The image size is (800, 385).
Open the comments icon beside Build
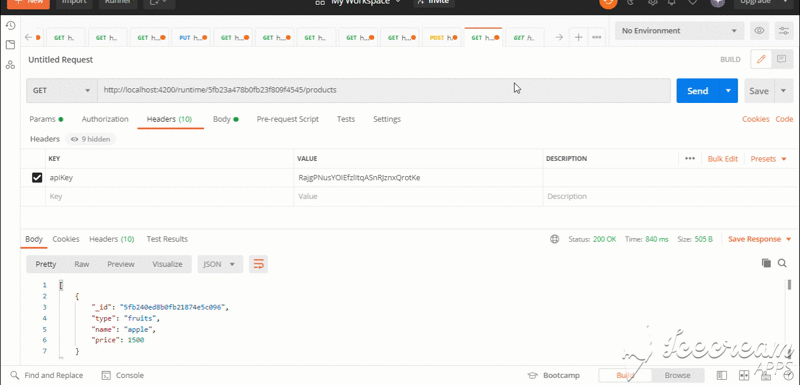[781, 59]
